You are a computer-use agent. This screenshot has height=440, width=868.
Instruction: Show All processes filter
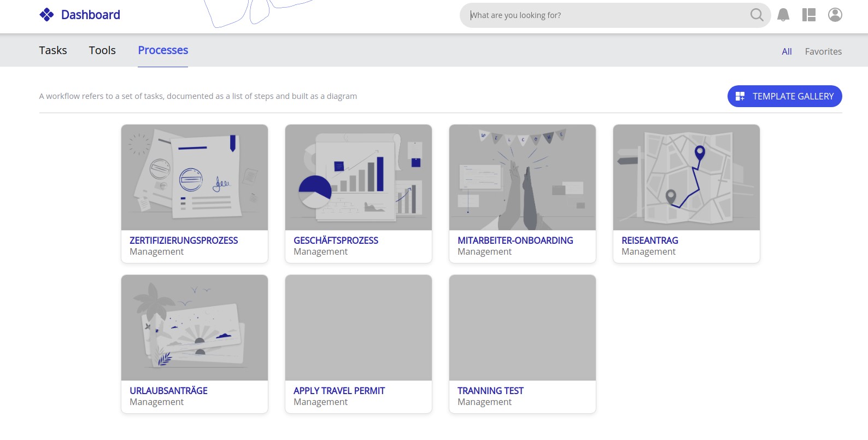(x=787, y=51)
